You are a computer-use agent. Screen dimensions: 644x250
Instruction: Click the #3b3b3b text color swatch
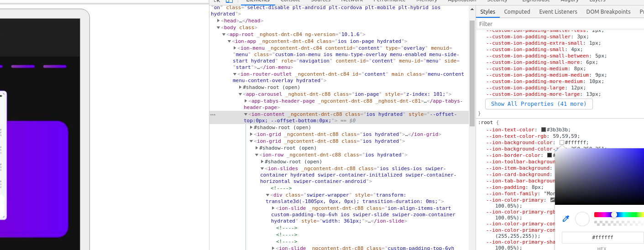click(x=544, y=130)
